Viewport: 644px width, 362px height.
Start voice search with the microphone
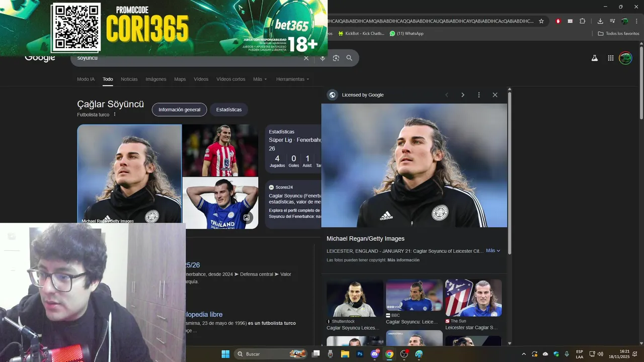(x=323, y=58)
